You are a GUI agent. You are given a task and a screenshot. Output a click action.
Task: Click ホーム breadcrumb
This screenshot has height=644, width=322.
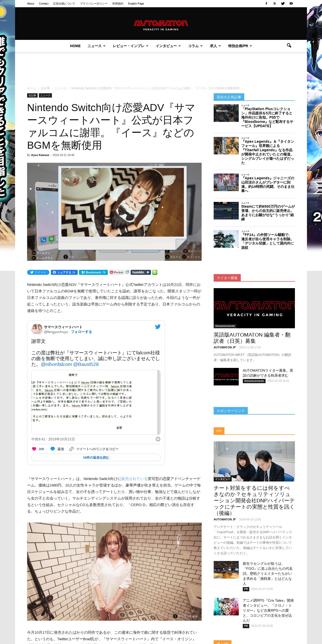[32, 88]
